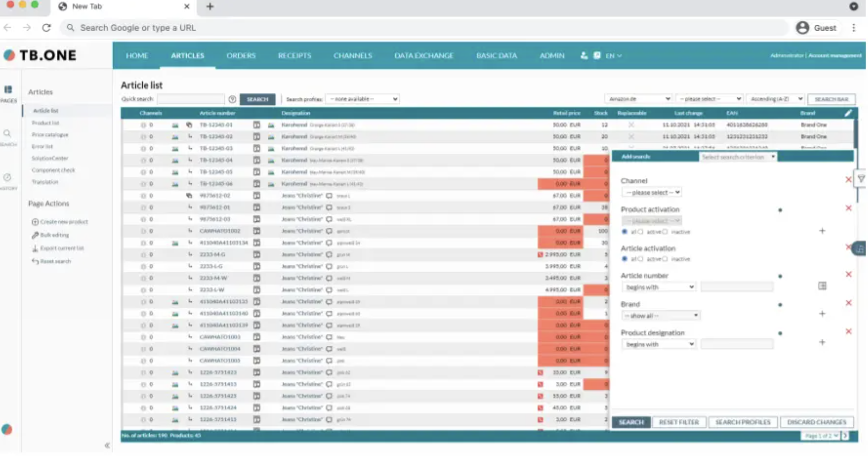This screenshot has width=868, height=461.
Task: Click the filter funnel icon on the right edge
Action: tap(861, 179)
